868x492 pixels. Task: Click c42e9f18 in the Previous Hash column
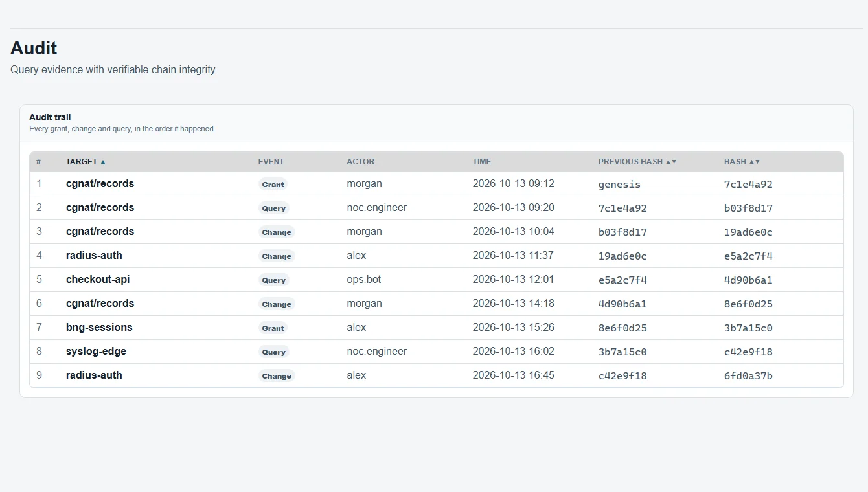[622, 376]
